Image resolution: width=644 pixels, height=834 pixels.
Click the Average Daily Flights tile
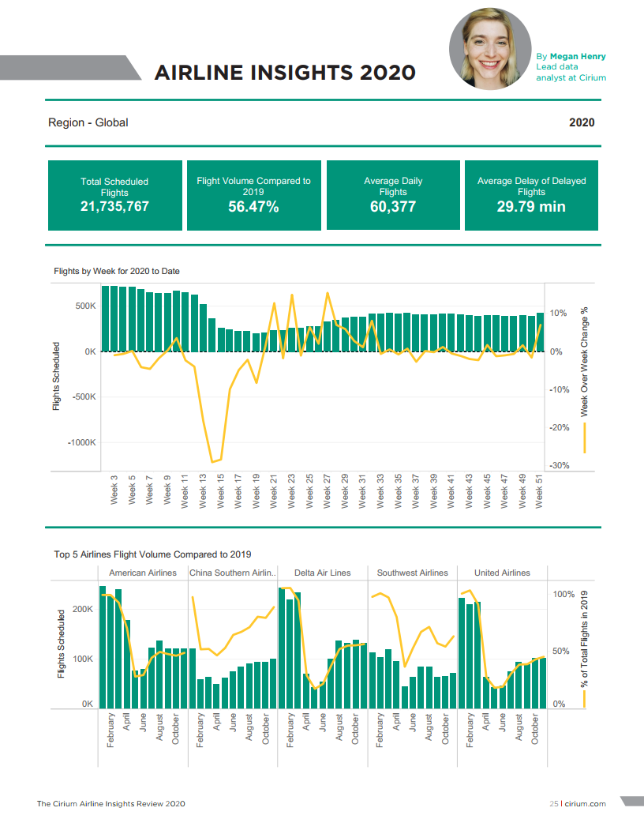(x=392, y=195)
